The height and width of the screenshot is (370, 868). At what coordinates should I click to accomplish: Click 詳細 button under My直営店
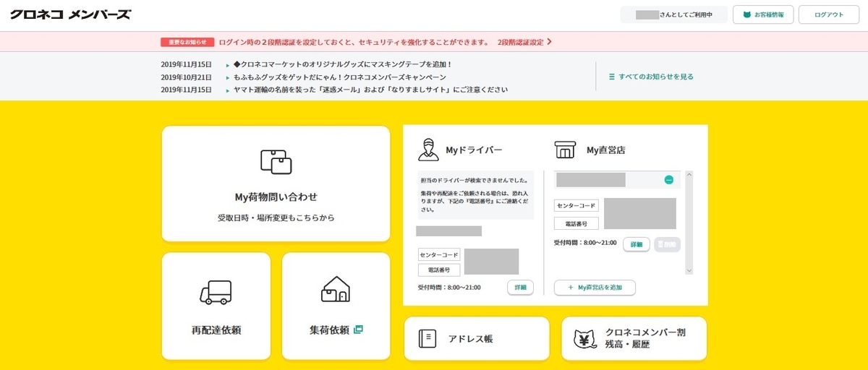(637, 244)
